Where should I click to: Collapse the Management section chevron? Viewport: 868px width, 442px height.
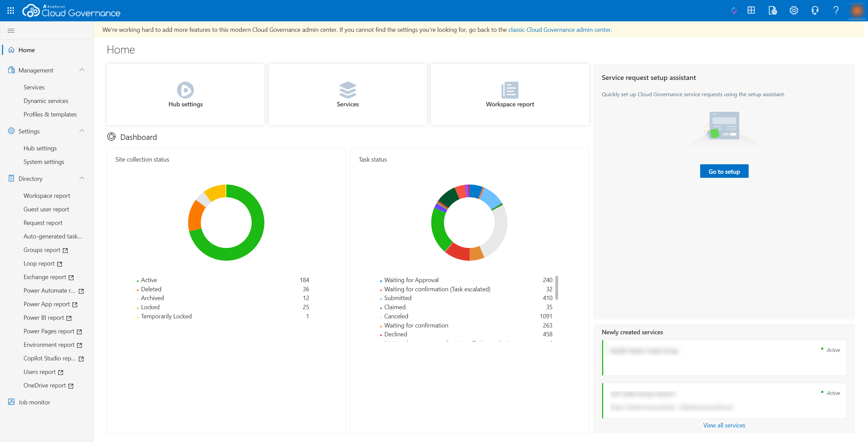82,70
